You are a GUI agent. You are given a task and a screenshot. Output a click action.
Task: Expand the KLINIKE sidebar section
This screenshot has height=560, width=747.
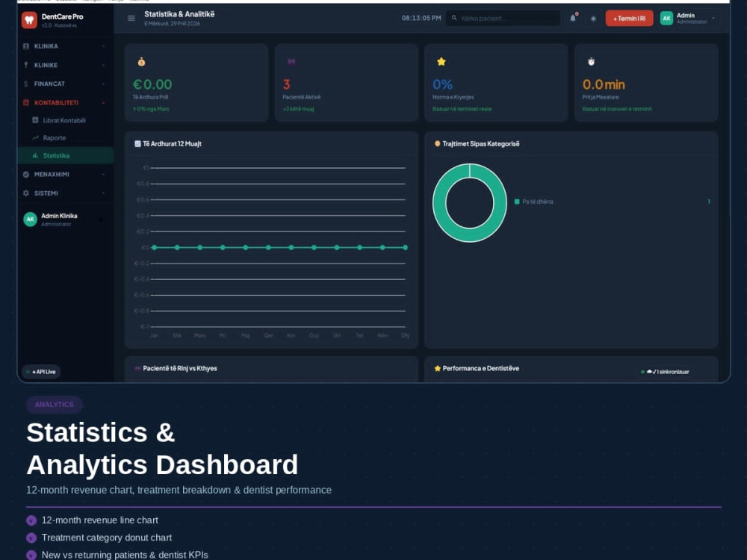coord(65,65)
